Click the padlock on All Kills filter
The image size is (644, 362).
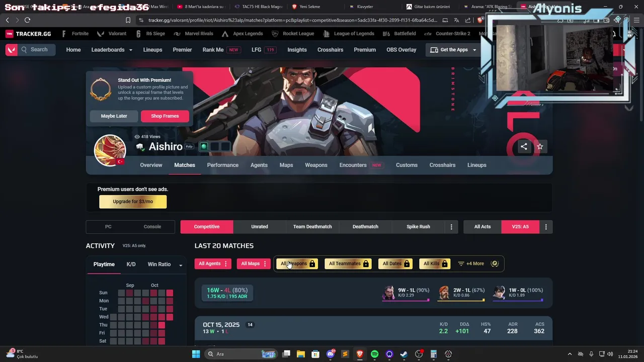(x=444, y=263)
